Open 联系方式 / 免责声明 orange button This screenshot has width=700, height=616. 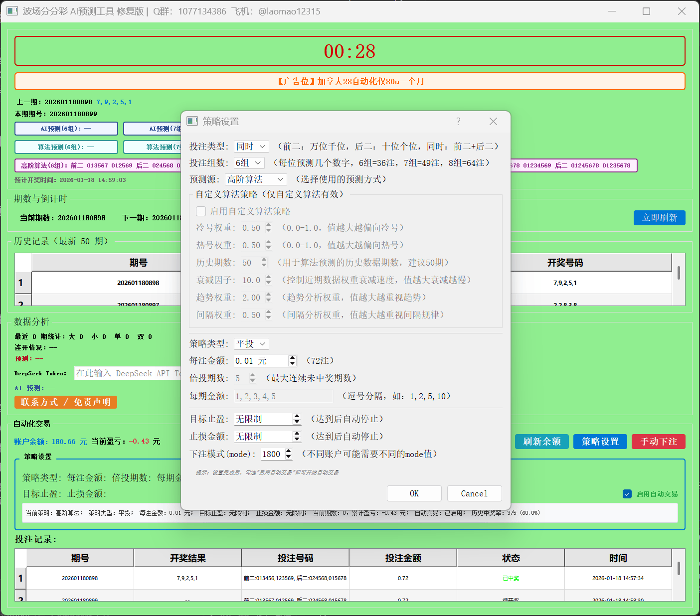(x=66, y=402)
